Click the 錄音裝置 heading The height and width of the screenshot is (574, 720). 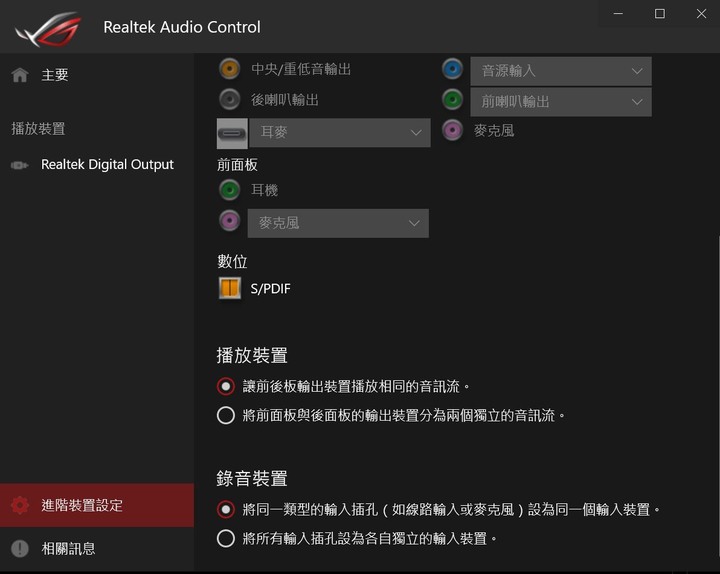252,478
